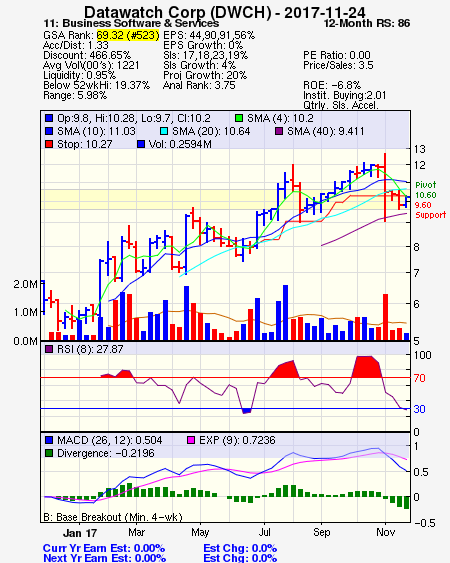Click the purple SMA (40) legend swatch
The image size is (450, 563).
[279, 131]
